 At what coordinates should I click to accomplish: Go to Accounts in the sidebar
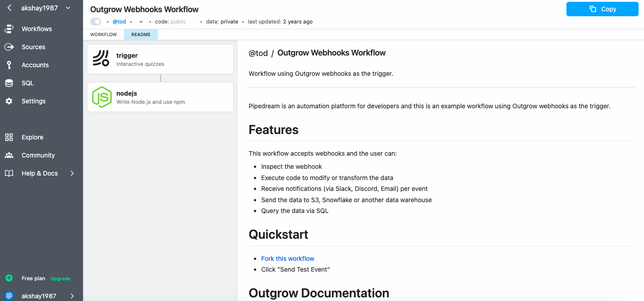[35, 65]
